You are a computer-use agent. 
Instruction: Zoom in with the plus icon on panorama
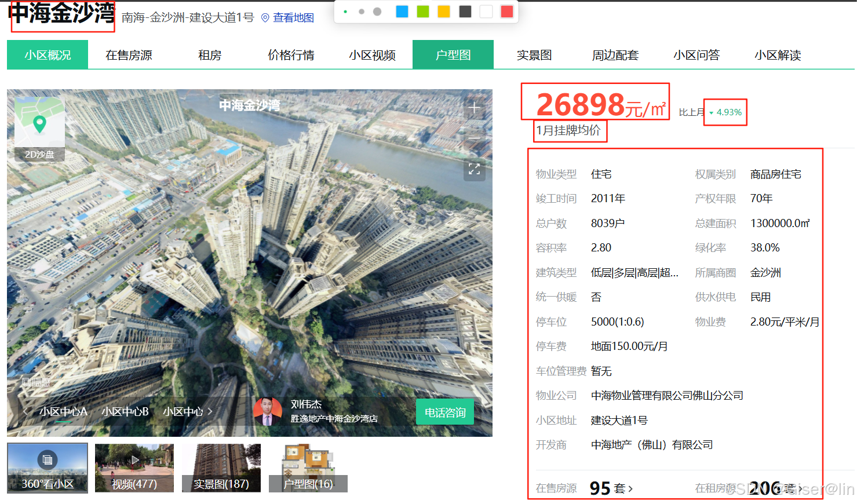click(x=474, y=108)
